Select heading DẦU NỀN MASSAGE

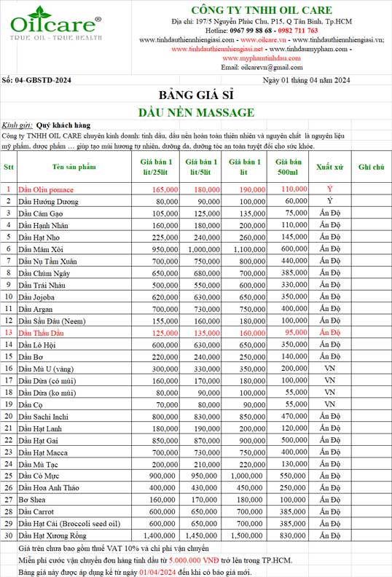[x=196, y=112]
